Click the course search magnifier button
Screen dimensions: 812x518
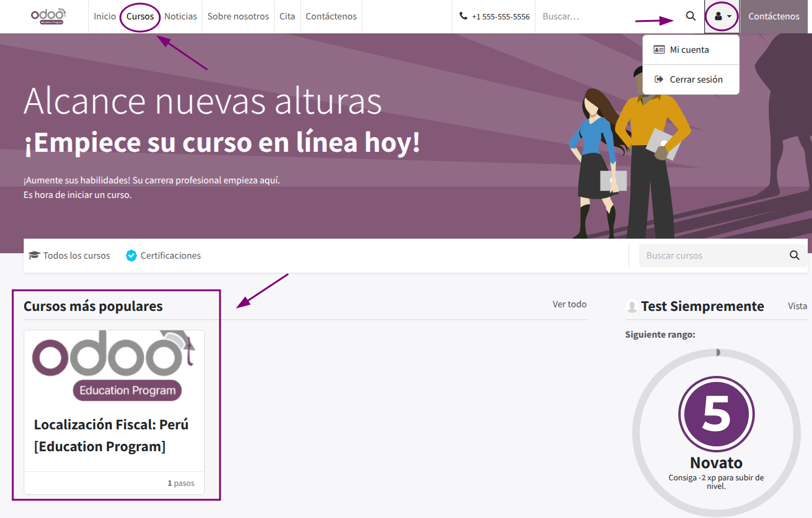pos(794,256)
